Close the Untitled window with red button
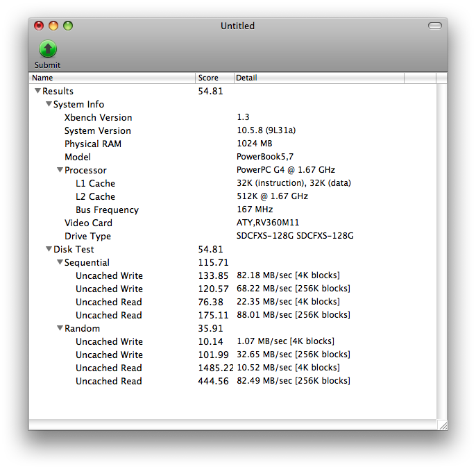 tap(39, 26)
